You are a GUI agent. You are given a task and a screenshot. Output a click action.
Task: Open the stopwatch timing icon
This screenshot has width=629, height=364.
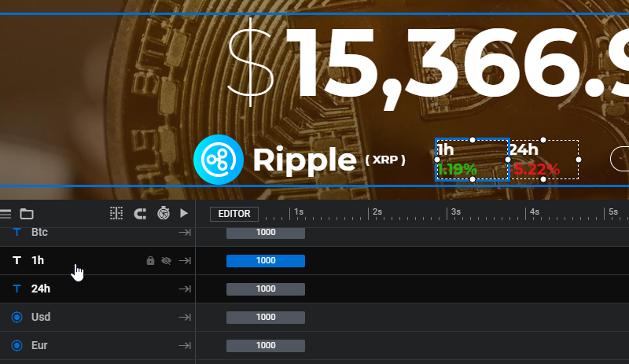click(164, 213)
